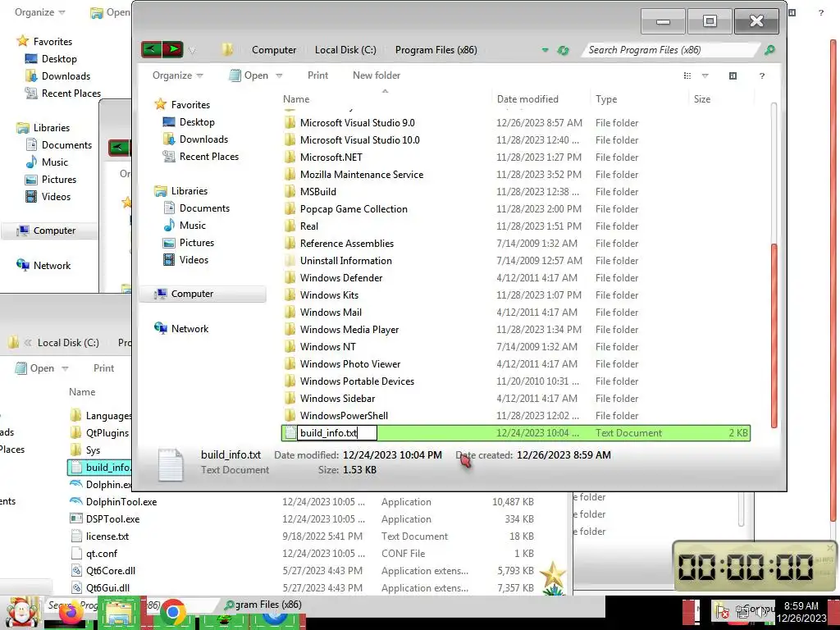Click the help question mark icon in the front window
840x630 pixels.
(x=762, y=76)
